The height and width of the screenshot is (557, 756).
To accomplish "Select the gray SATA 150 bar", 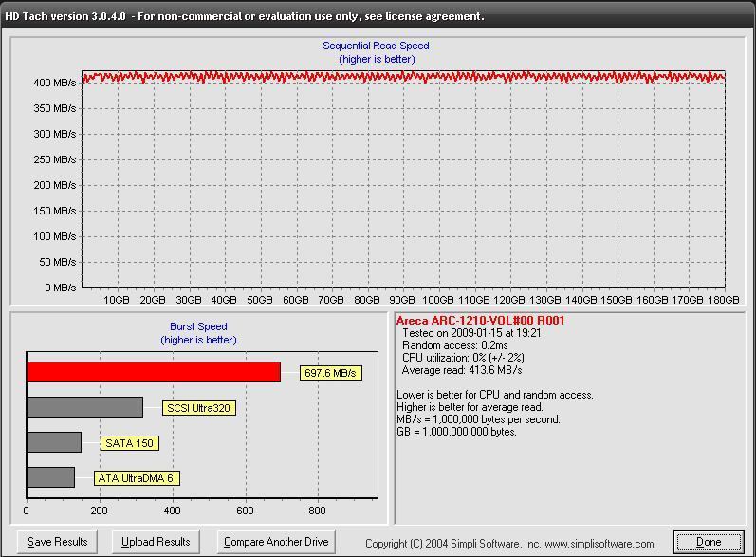I will coord(54,442).
